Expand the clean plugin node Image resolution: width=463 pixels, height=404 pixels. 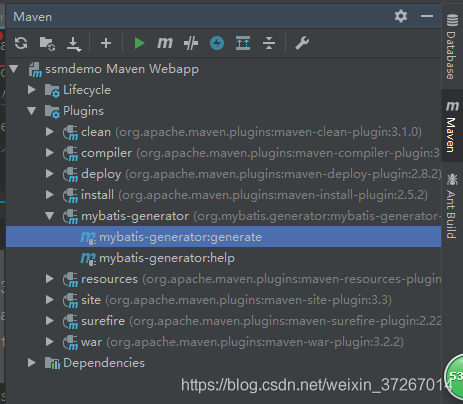50,132
